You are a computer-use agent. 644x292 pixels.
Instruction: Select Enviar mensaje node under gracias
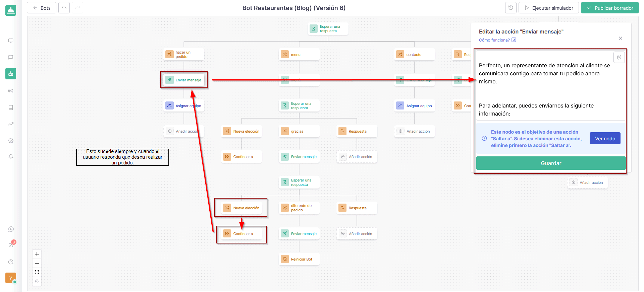[x=299, y=157]
